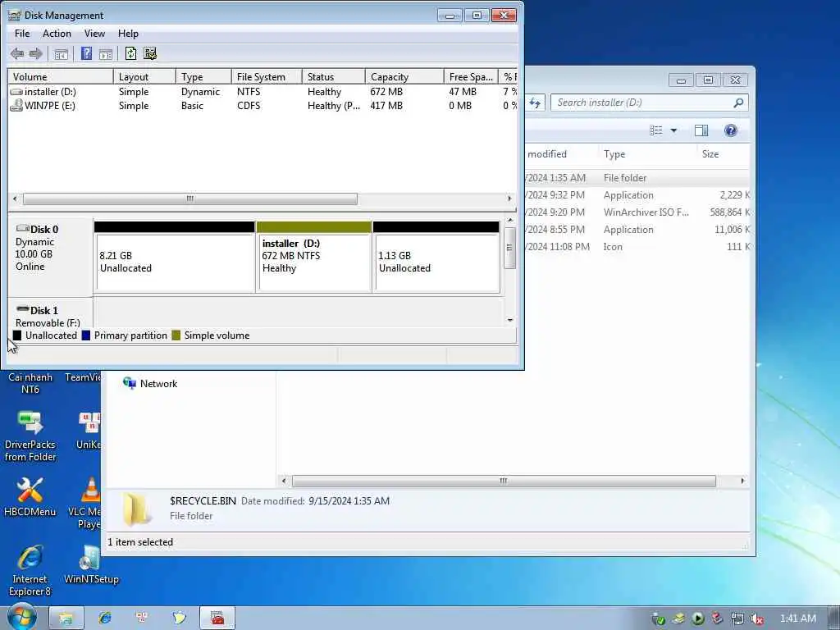Click the volume list horizontal scrollbar thumb

click(x=190, y=199)
